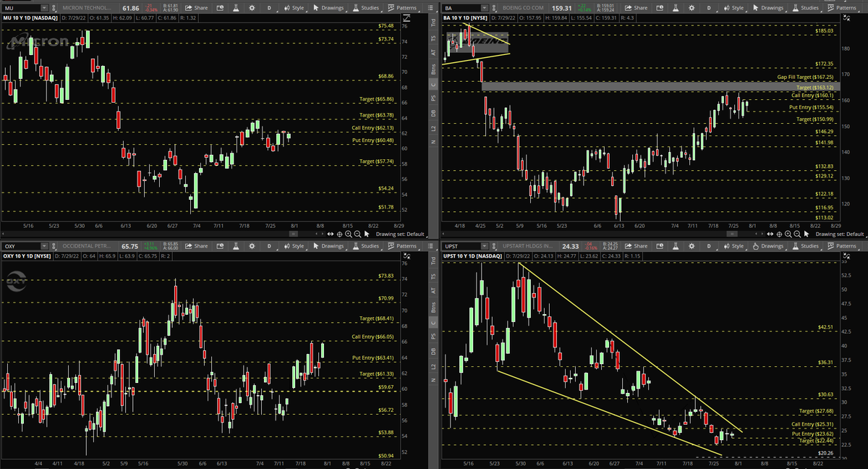Click the scroll-left arrow at BA chart time axis
The width and height of the screenshot is (868, 469).
443,234
